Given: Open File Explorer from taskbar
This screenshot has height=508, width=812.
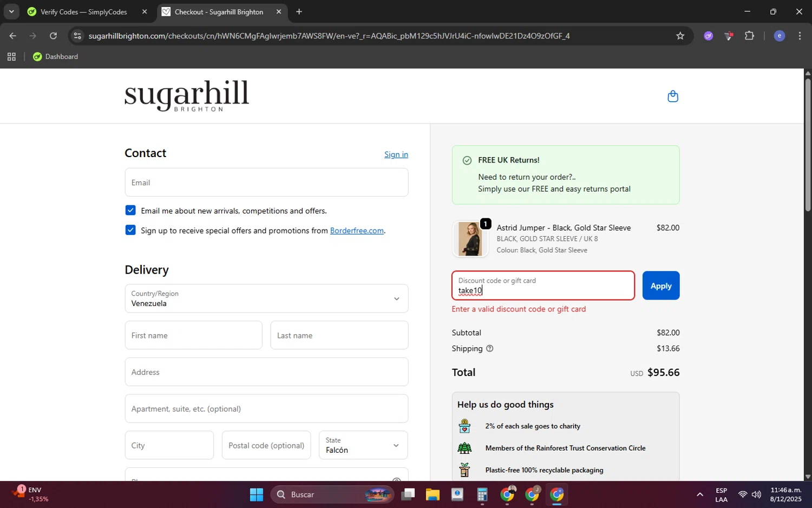Looking at the screenshot, I should click(432, 494).
